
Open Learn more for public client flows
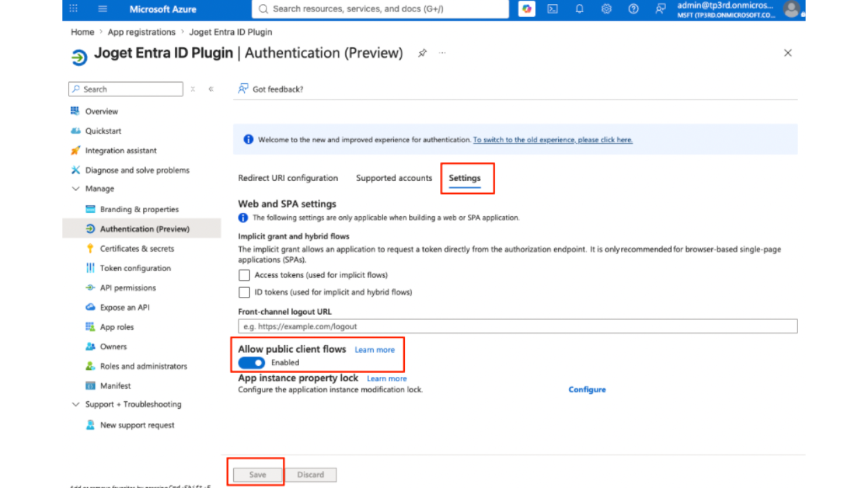click(x=374, y=350)
